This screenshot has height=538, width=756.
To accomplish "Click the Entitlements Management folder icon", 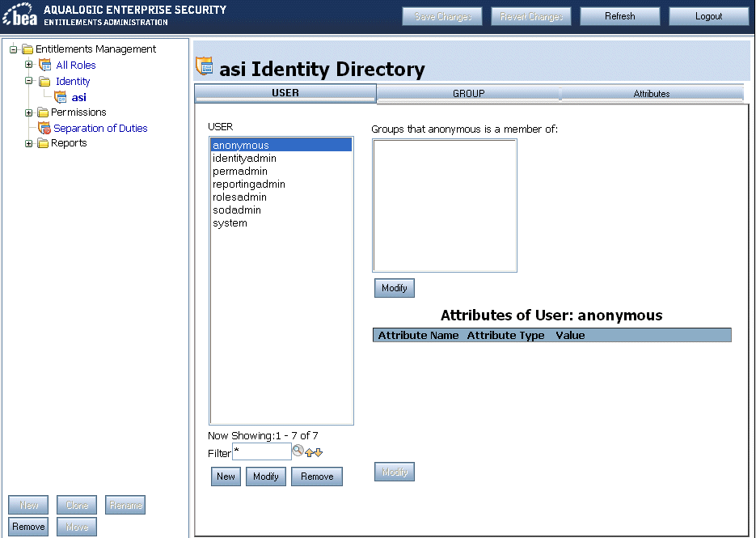I will coord(27,49).
